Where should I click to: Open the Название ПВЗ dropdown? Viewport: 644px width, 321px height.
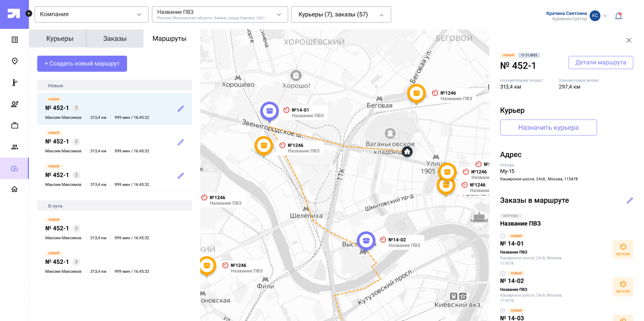click(220, 14)
